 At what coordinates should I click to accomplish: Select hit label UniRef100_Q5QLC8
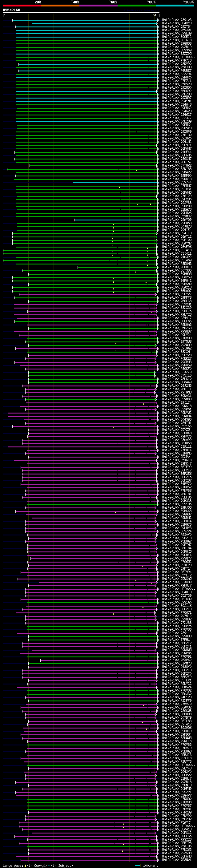pos(177,301)
